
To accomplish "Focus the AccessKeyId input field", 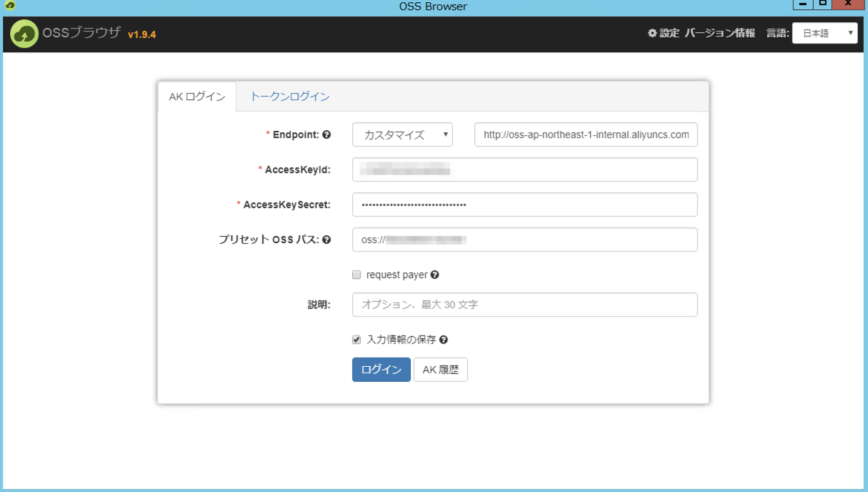I will pos(525,169).
